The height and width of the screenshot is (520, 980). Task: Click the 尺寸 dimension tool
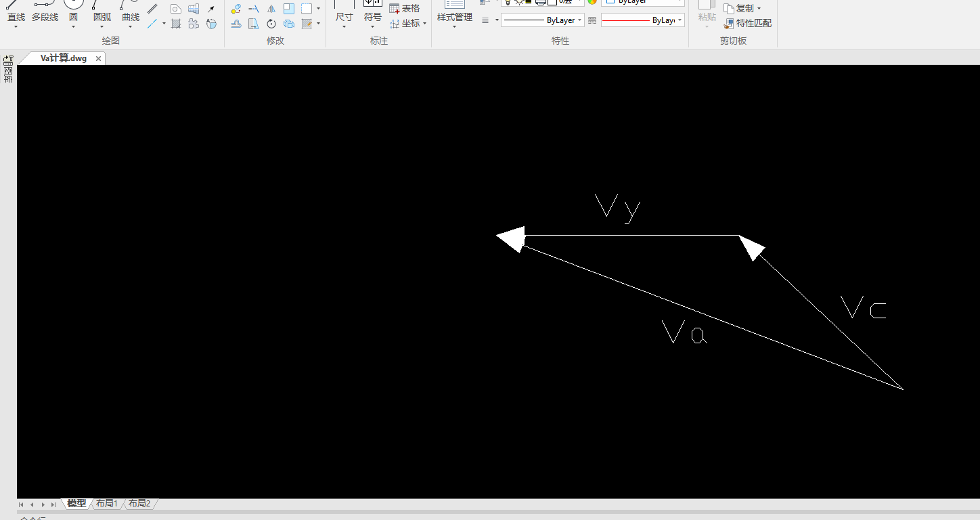pos(344,13)
